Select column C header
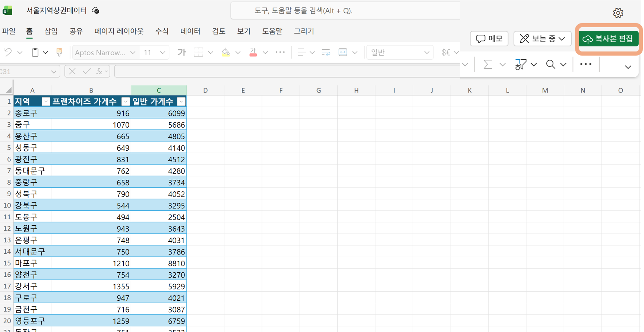 pyautogui.click(x=159, y=90)
